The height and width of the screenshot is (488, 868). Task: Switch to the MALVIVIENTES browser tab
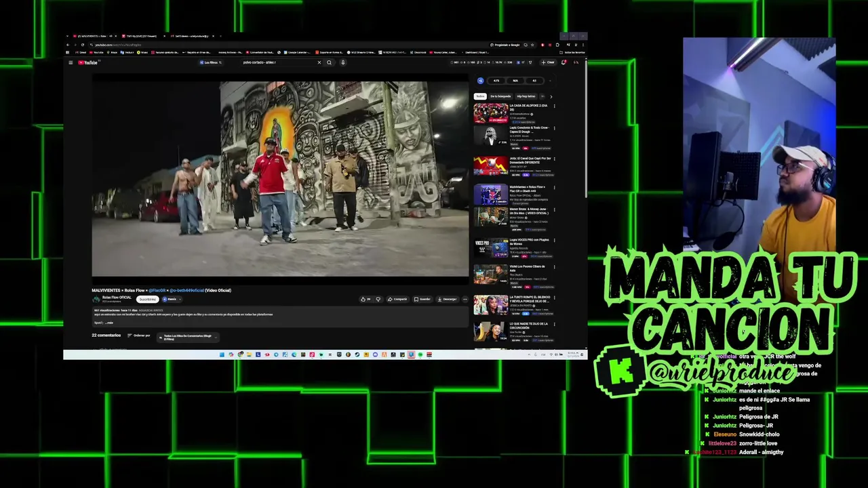coord(95,36)
